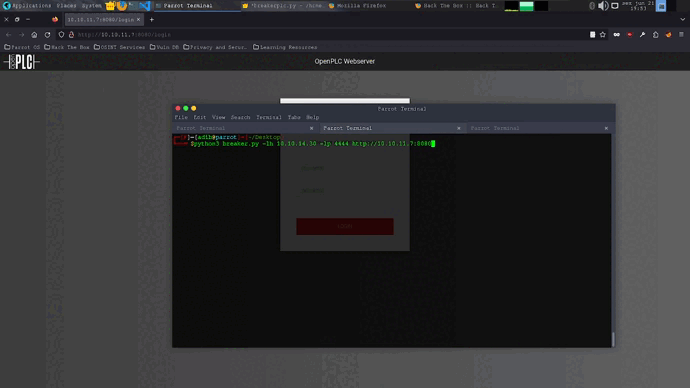The height and width of the screenshot is (388, 690).
Task: Open the terminal Edit menu
Action: (200, 117)
